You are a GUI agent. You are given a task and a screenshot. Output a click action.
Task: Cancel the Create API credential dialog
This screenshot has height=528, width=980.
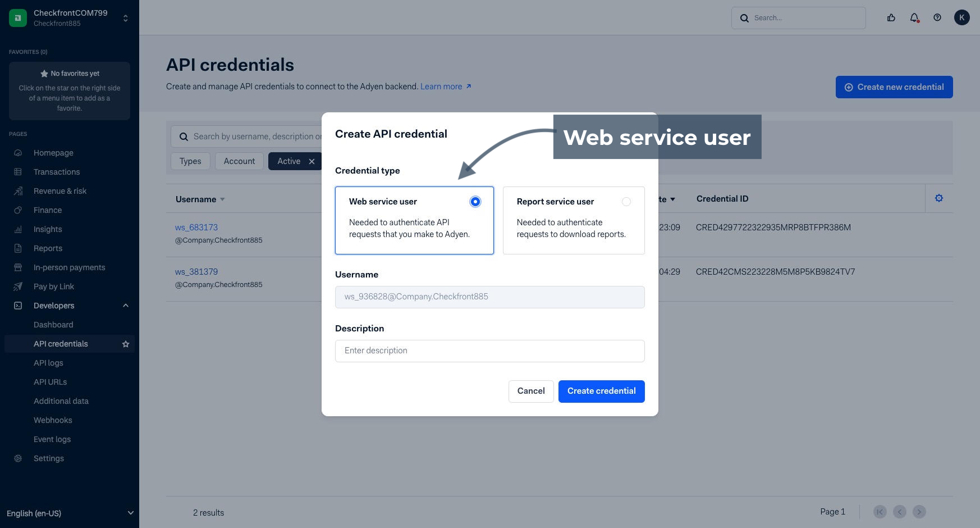coord(531,392)
